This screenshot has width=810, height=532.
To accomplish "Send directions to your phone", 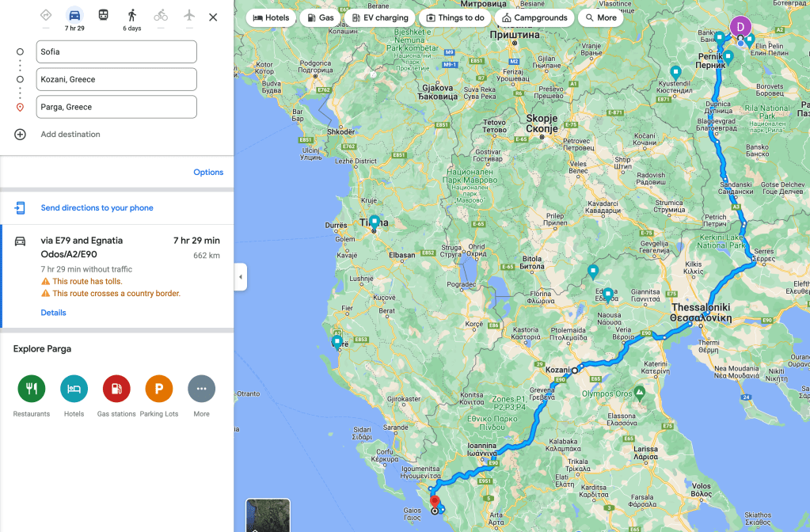I will tap(97, 207).
